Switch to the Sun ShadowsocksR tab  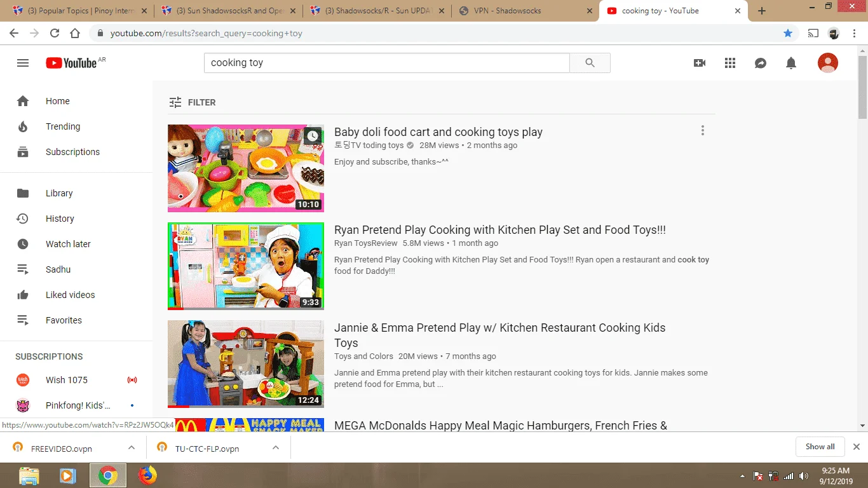(228, 11)
